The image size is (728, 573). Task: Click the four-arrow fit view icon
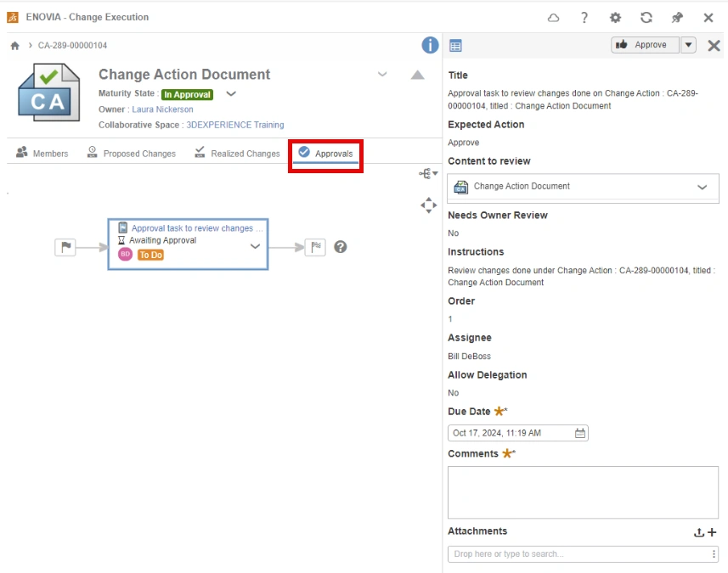[428, 205]
